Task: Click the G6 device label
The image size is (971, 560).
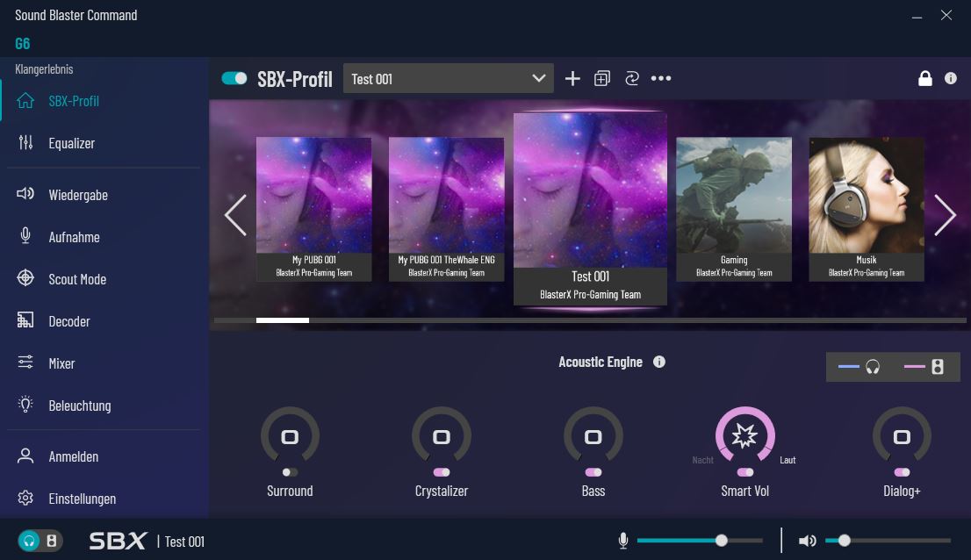Action: 22,44
